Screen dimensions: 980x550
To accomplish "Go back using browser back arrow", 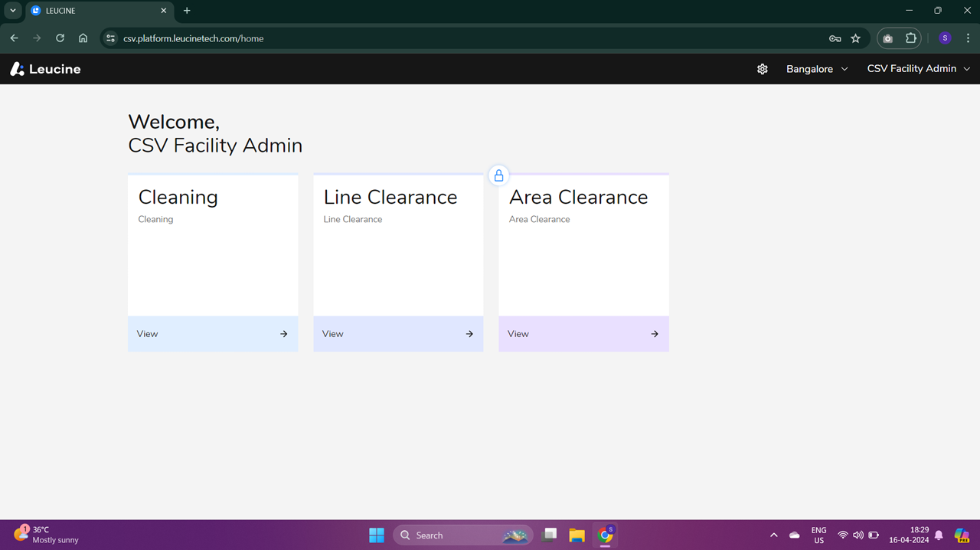I will (14, 38).
